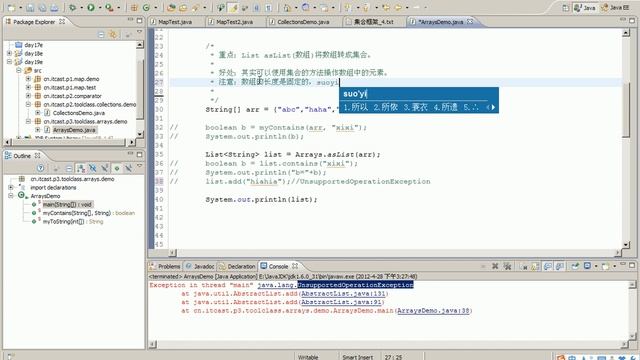The image size is (640, 360).
Task: Click the Save icon in the toolbar
Action: coord(30,7)
